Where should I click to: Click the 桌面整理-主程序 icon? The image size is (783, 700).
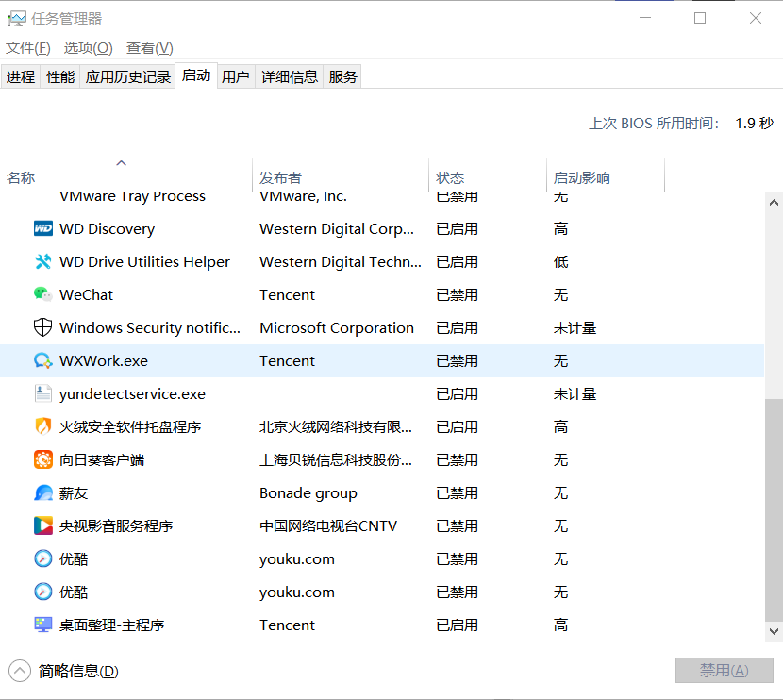tap(42, 625)
